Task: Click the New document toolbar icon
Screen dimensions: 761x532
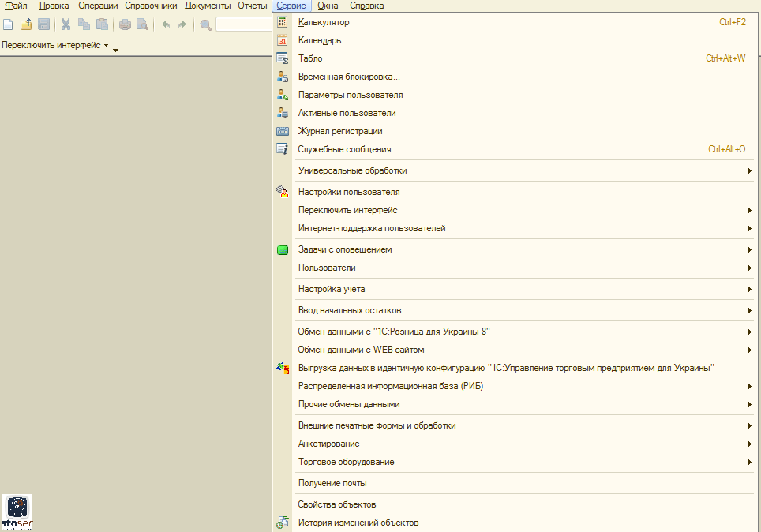Action: [8, 24]
